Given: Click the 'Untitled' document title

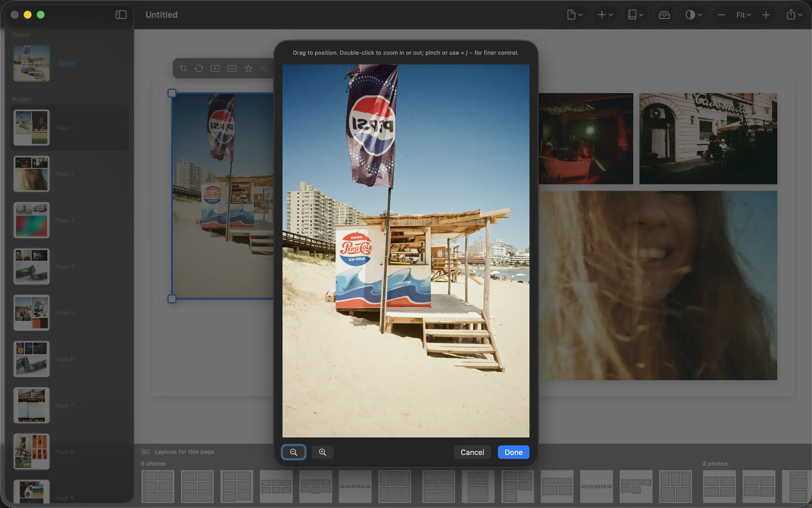Looking at the screenshot, I should (x=161, y=15).
